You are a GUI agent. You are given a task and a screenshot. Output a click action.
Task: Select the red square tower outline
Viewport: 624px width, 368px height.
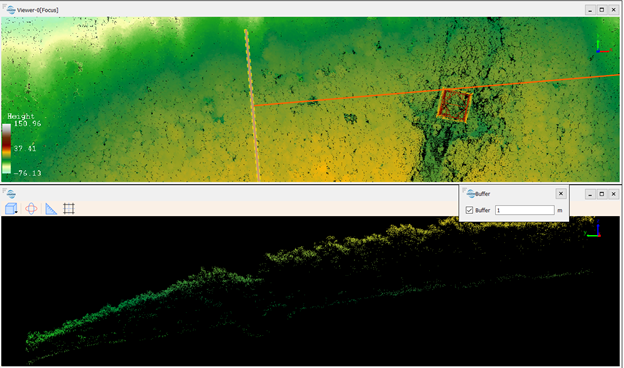pyautogui.click(x=454, y=105)
